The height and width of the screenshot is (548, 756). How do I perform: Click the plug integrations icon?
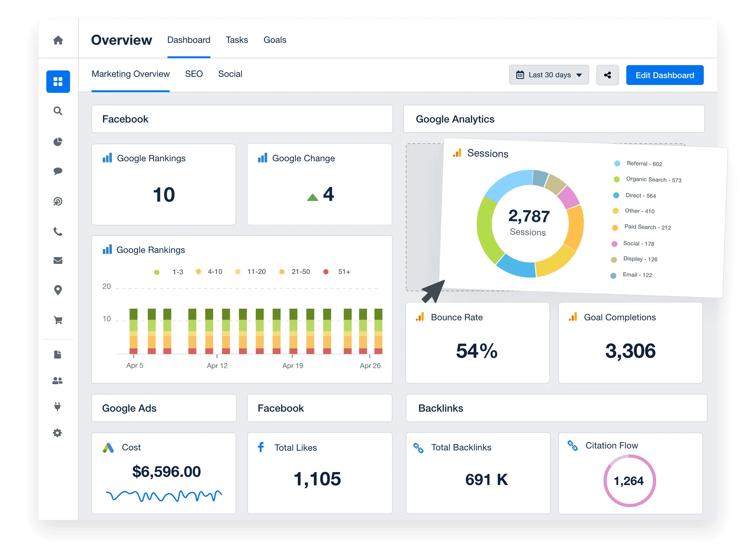tap(57, 406)
